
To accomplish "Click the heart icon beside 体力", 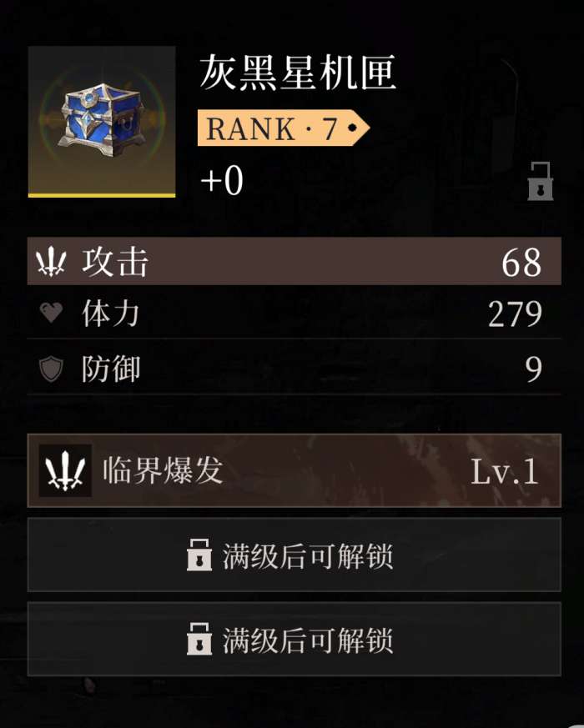I will click(51, 313).
